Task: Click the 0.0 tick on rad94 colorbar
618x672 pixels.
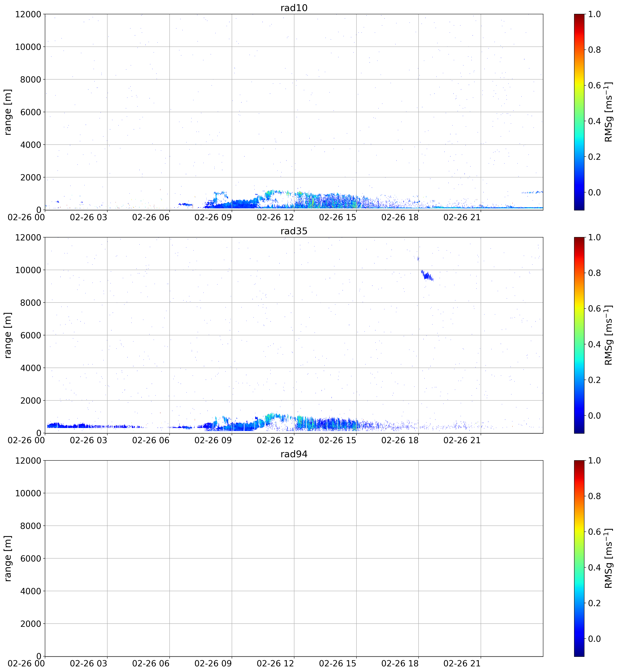Action: (x=594, y=639)
